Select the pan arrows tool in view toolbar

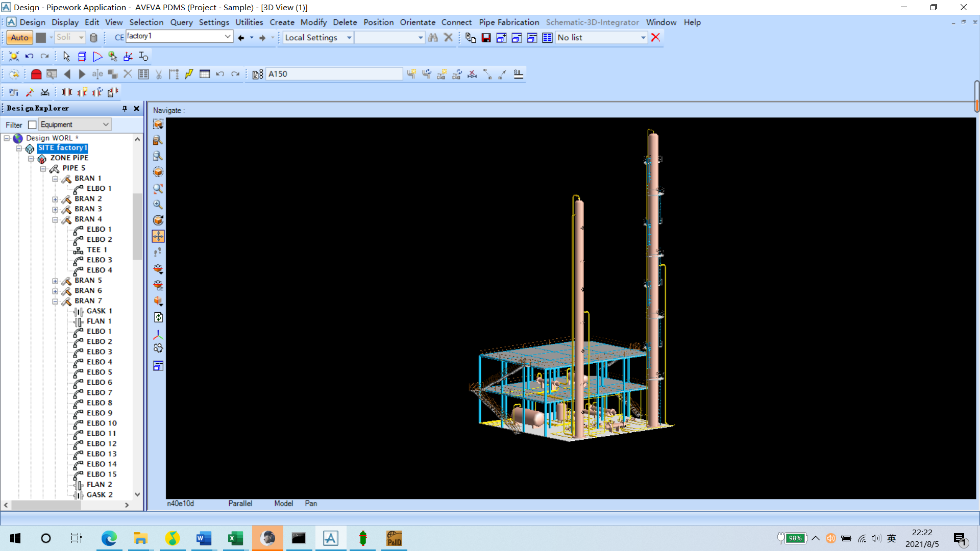(158, 236)
